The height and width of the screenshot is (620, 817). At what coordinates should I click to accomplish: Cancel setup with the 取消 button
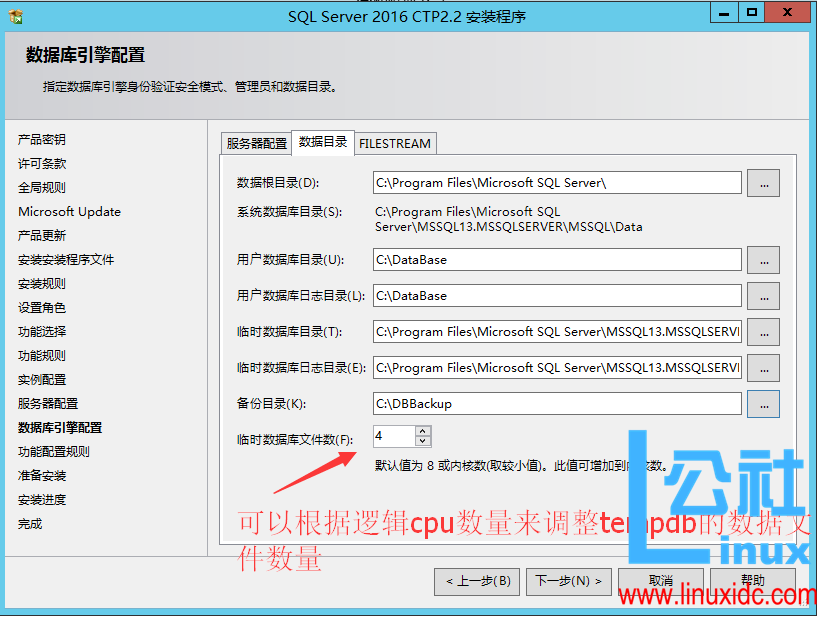pos(660,581)
